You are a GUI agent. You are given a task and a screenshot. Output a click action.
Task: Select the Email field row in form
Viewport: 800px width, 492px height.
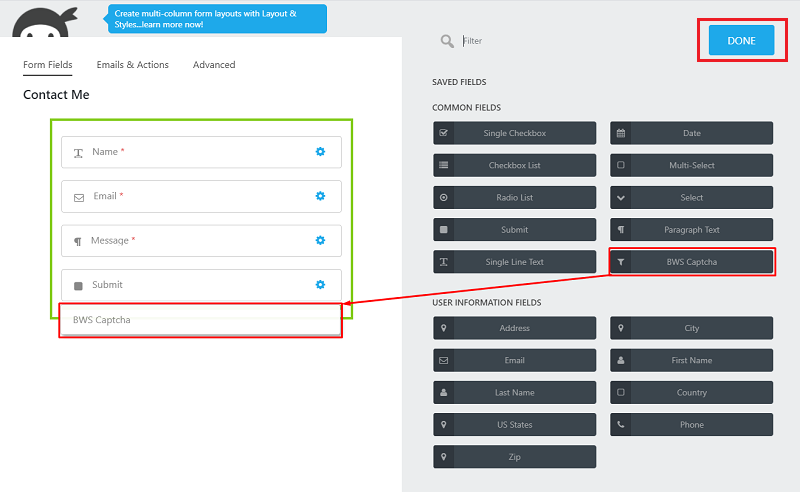(x=201, y=196)
